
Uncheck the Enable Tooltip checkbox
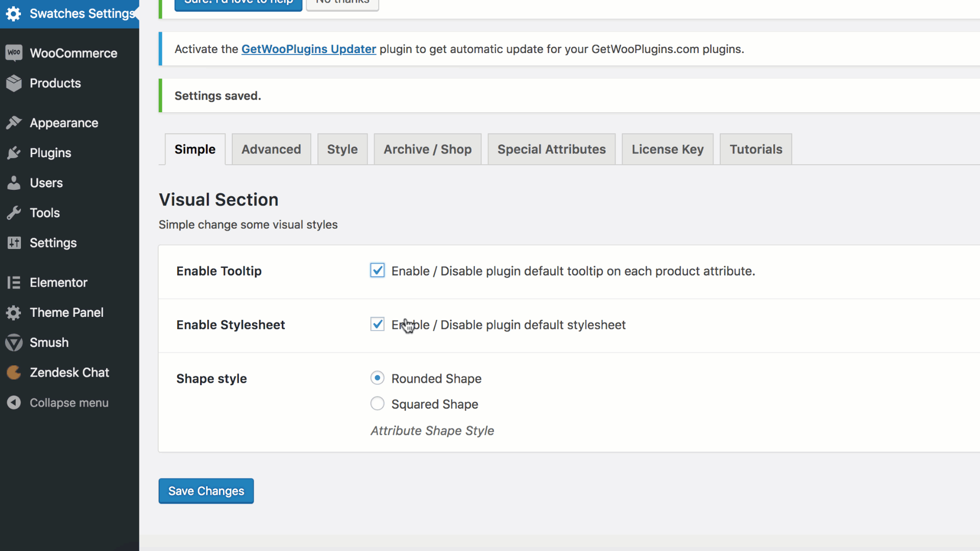pyautogui.click(x=377, y=270)
